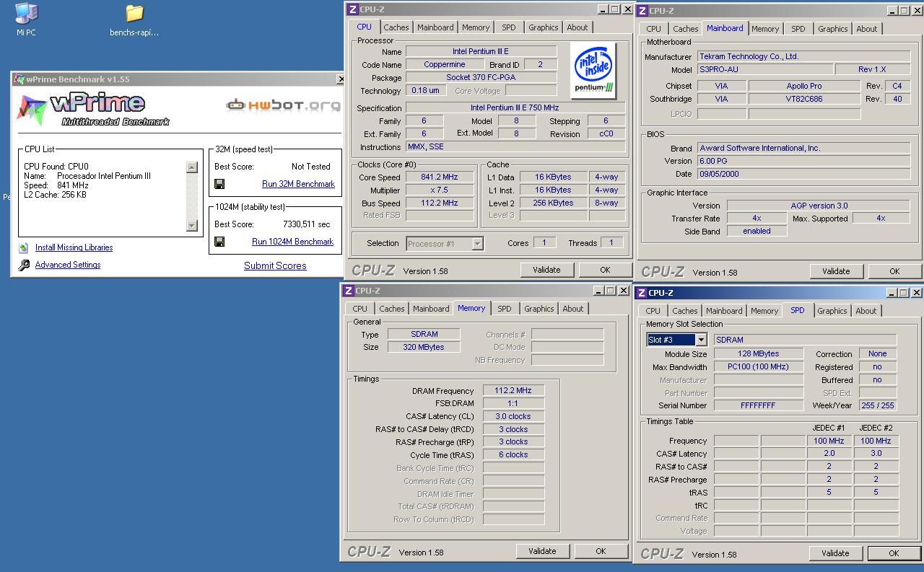Switch to SPD tab in the CPU window

point(509,27)
